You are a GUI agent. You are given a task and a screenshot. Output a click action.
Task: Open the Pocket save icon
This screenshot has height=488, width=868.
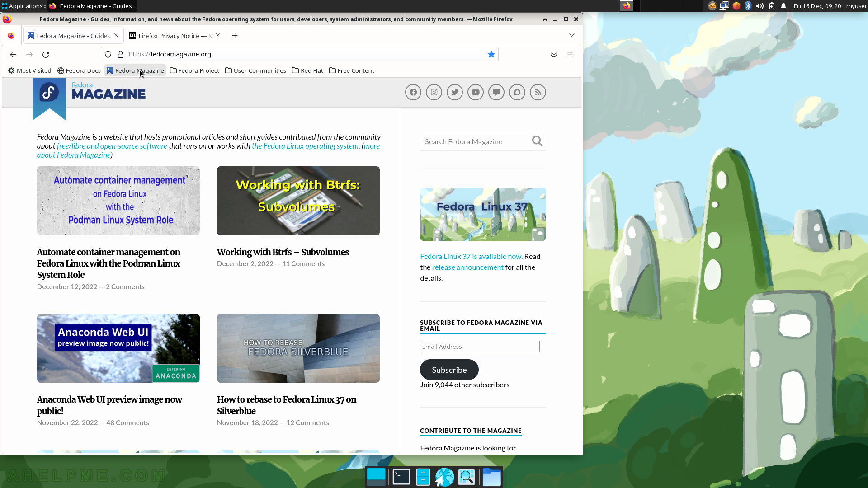click(554, 54)
